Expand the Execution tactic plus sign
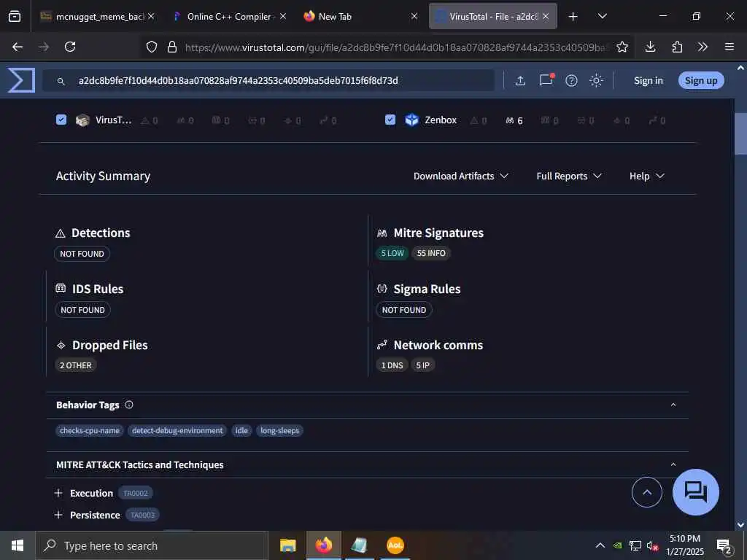Screen dimensions: 747x560 (58, 493)
